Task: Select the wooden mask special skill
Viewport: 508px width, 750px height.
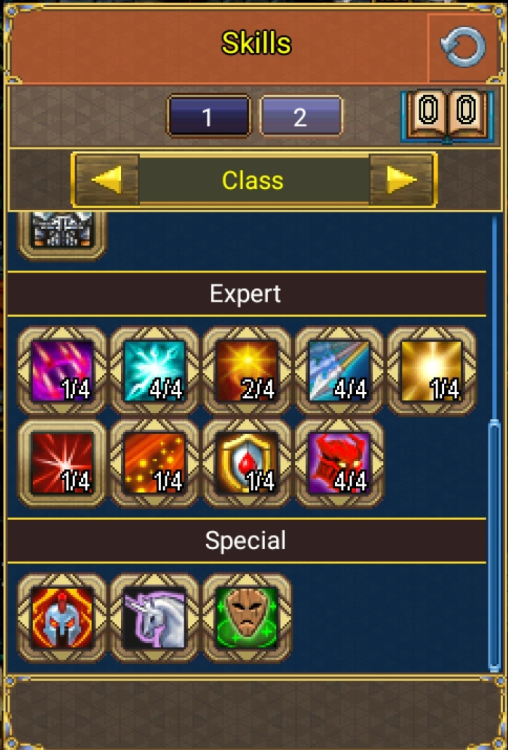Action: pos(247,618)
